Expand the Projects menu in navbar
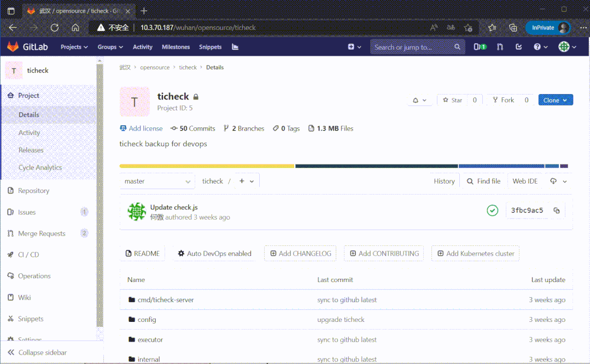 74,47
